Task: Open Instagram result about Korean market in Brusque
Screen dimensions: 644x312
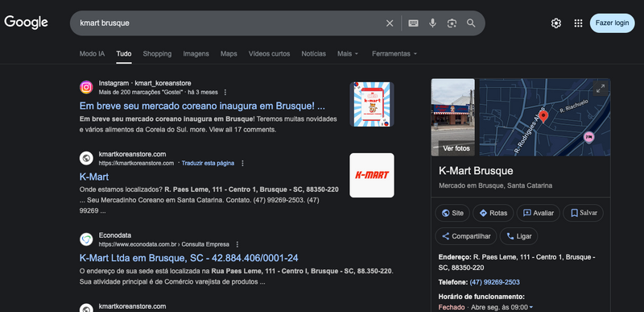Action: pyautogui.click(x=202, y=106)
